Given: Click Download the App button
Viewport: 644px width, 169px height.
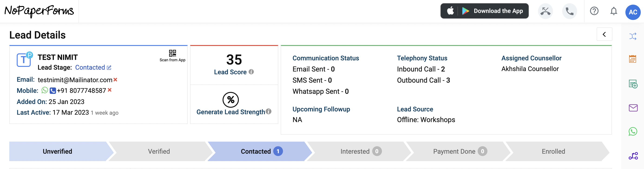Looking at the screenshot, I should coord(484,11).
